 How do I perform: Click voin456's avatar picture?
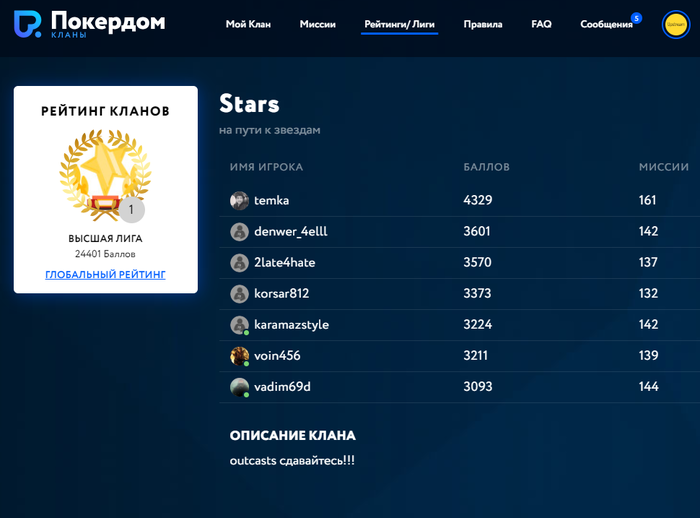[x=239, y=356]
